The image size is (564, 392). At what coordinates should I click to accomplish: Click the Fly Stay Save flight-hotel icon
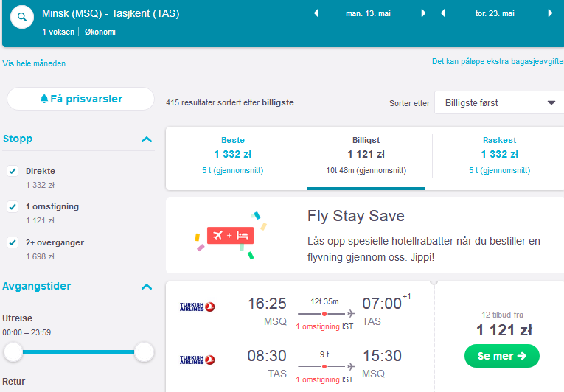231,236
